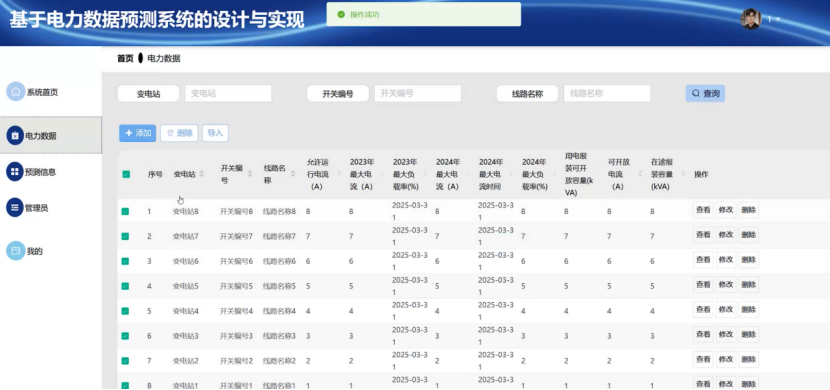Open the user dropdown arrow beside avatar
830x390 pixels.
[x=778, y=20]
